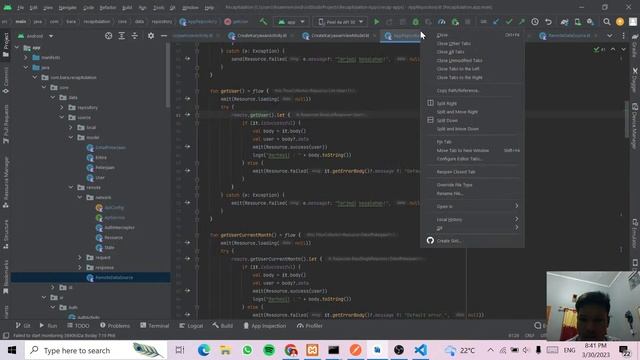Viewport: 640px width, 360px height.
Task: Open the Build tool window button
Action: point(222,325)
